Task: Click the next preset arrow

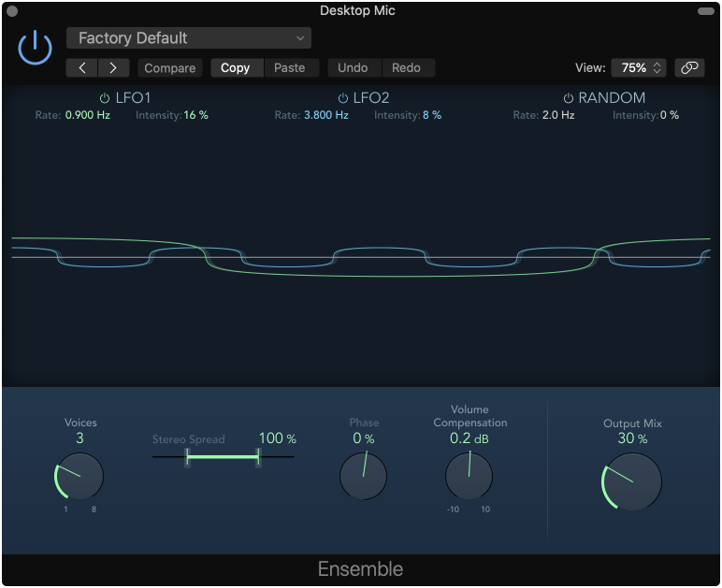Action: point(113,68)
